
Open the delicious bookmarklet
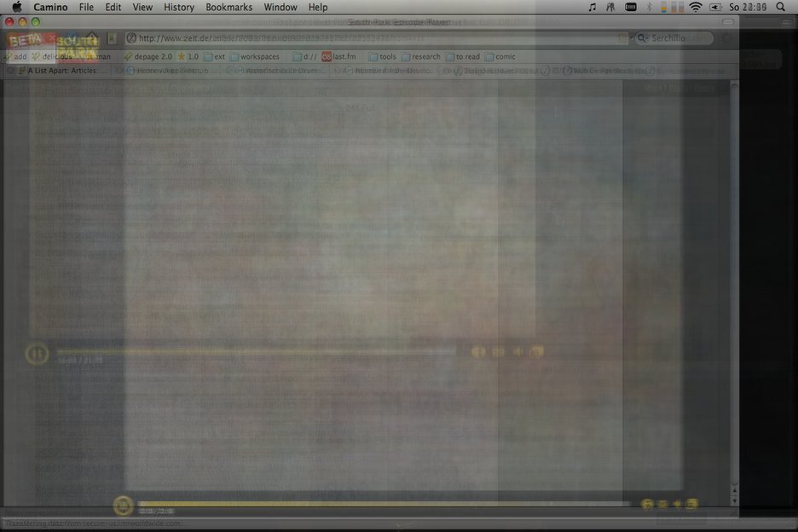pyautogui.click(x=52, y=56)
